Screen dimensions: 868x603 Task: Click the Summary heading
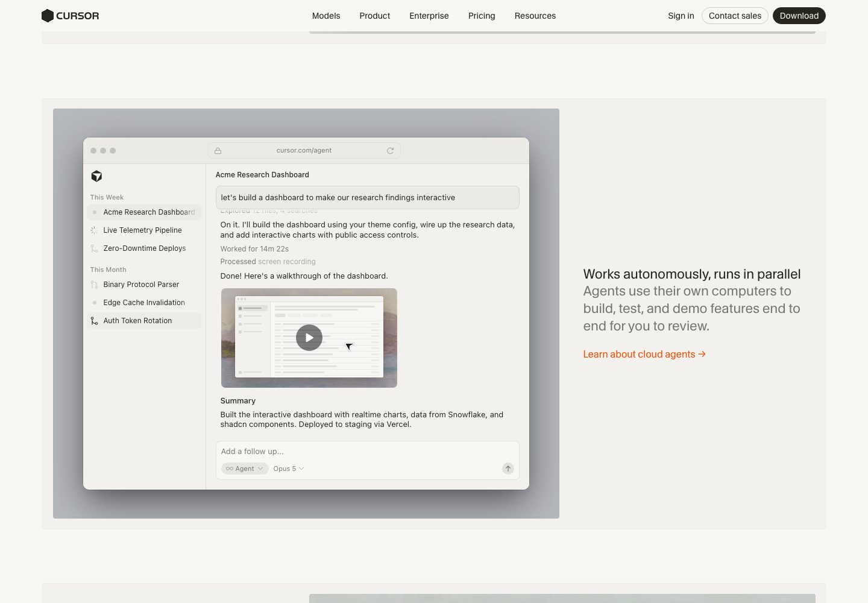[238, 401]
